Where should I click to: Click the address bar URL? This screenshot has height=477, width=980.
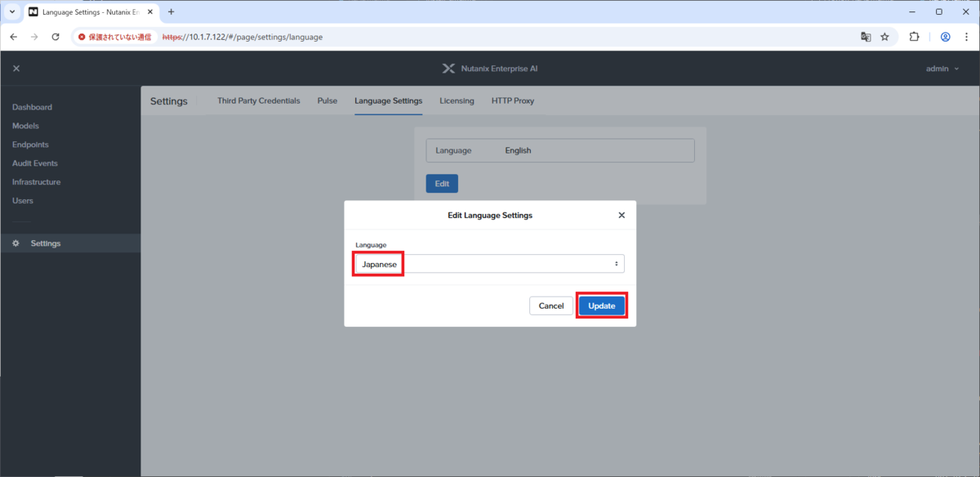pos(243,37)
